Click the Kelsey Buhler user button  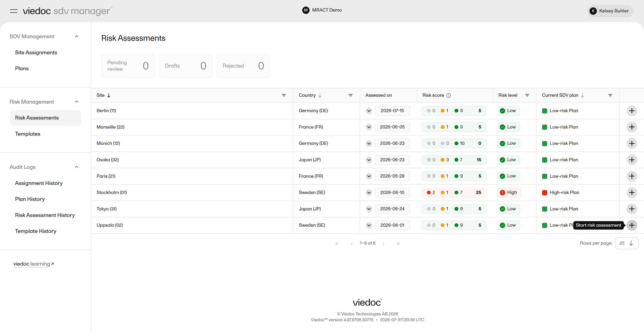610,11
